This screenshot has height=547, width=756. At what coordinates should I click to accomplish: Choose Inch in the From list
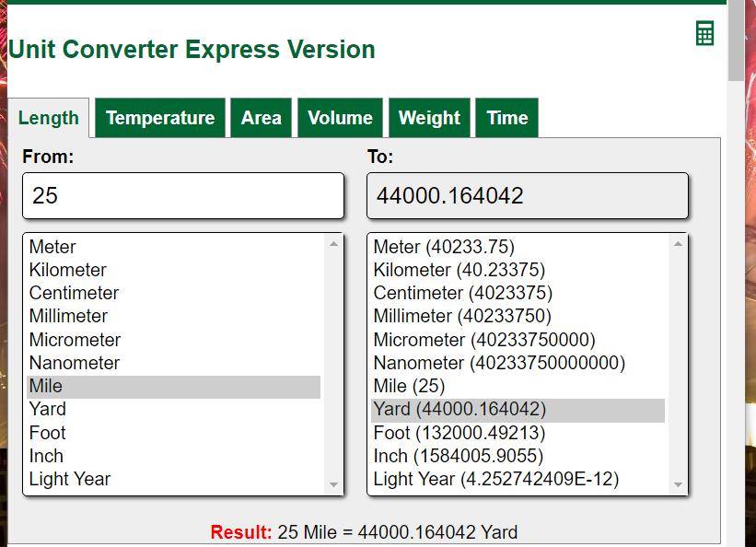(173, 457)
